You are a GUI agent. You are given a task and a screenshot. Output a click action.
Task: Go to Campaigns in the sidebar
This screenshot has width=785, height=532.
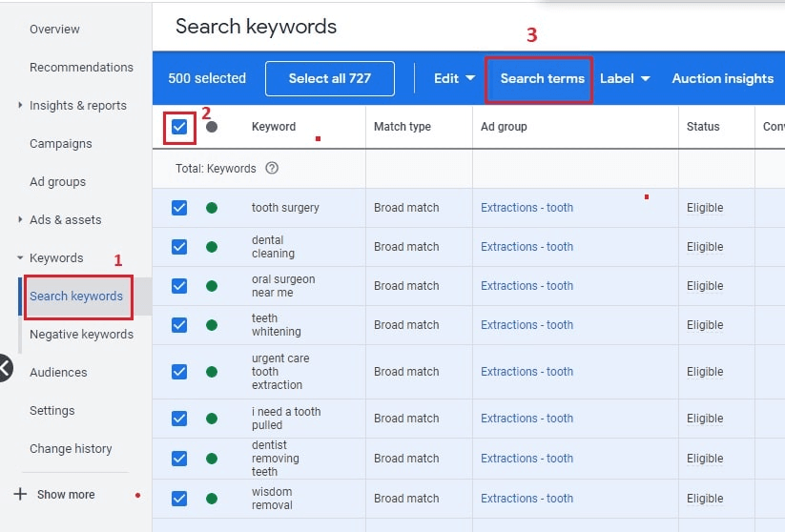[x=61, y=143]
